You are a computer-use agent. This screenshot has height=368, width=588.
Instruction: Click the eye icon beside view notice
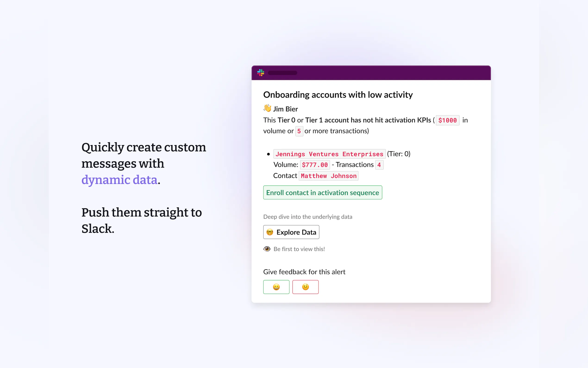click(267, 249)
